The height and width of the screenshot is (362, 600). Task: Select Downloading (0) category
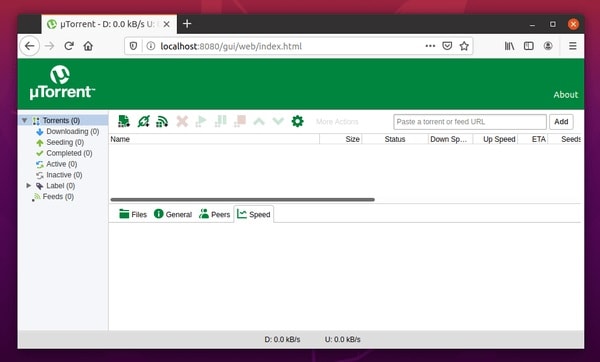73,131
